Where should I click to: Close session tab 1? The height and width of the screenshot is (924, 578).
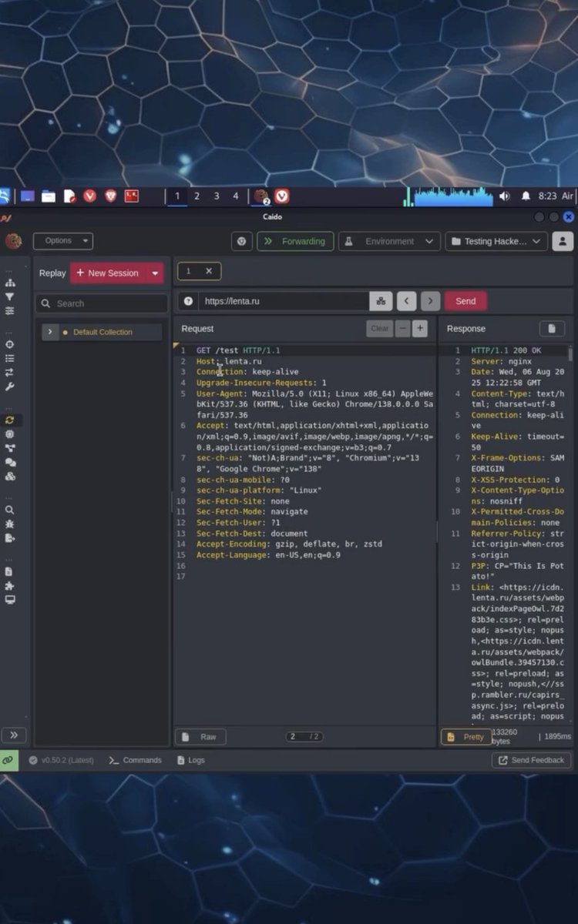pos(209,271)
